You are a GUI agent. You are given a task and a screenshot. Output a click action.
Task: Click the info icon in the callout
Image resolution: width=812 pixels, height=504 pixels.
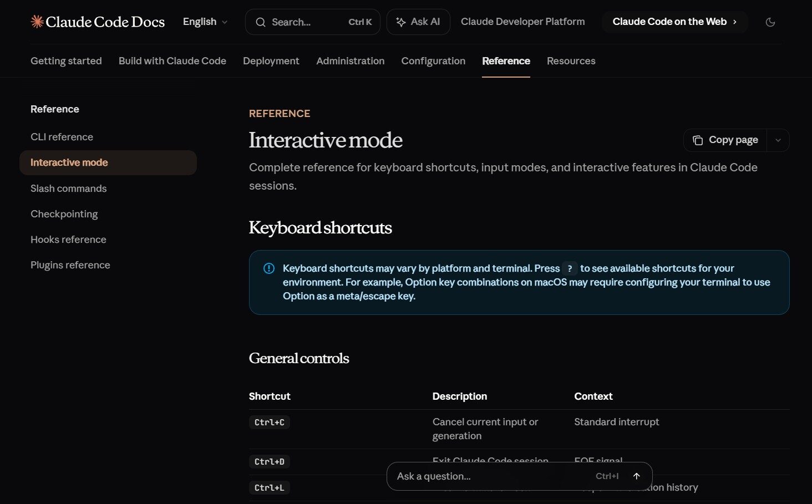coord(269,268)
